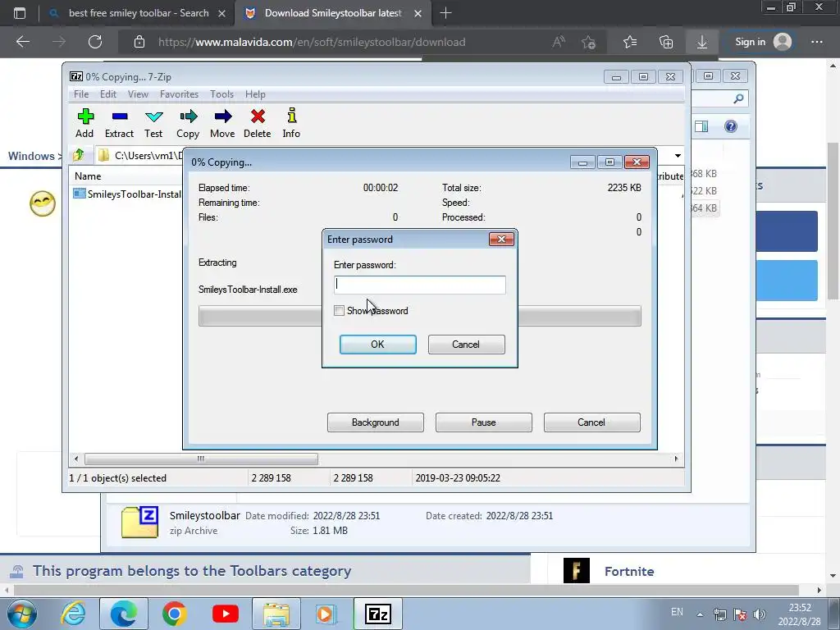This screenshot has height=630, width=840.
Task: Click Explorer search magnifier icon
Action: click(738, 98)
